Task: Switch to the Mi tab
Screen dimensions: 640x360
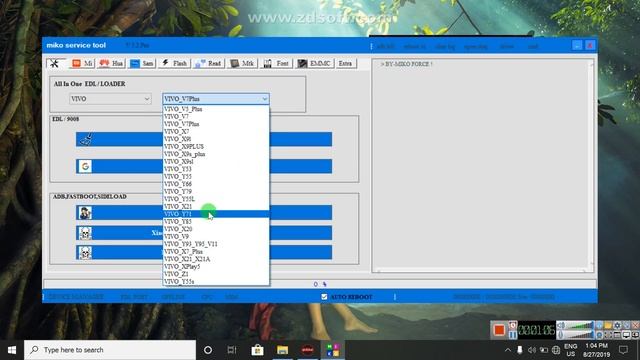Action: [82, 63]
